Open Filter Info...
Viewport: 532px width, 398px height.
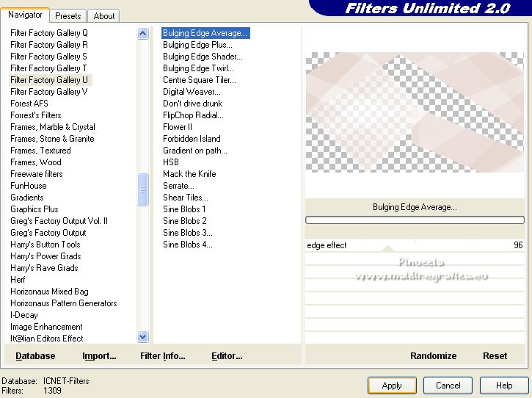click(x=162, y=356)
